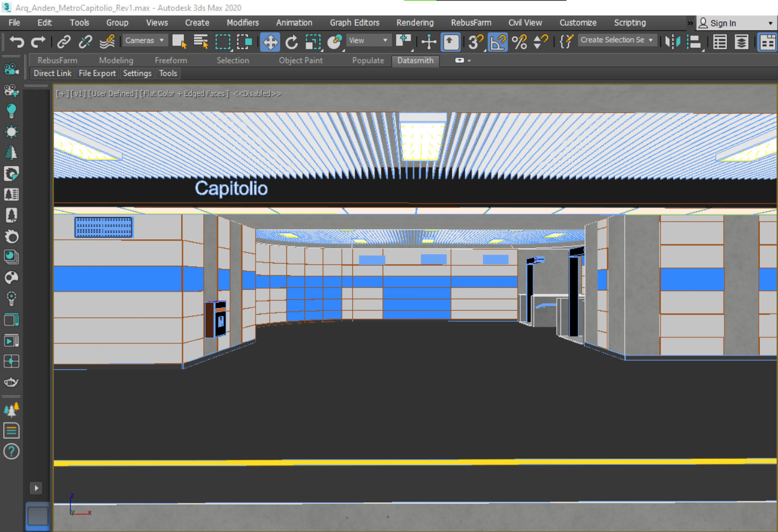Open the Scripting menu

pyautogui.click(x=630, y=23)
